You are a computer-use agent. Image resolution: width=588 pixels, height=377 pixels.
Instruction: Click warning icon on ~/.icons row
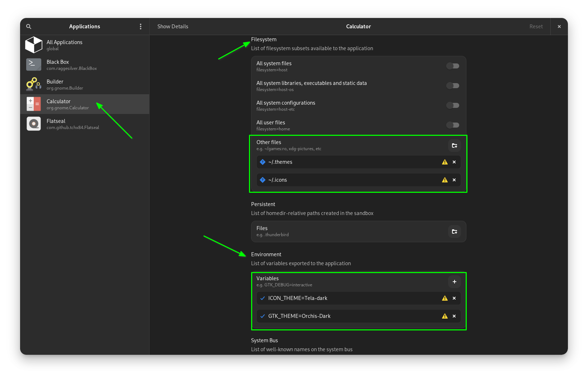click(x=445, y=180)
